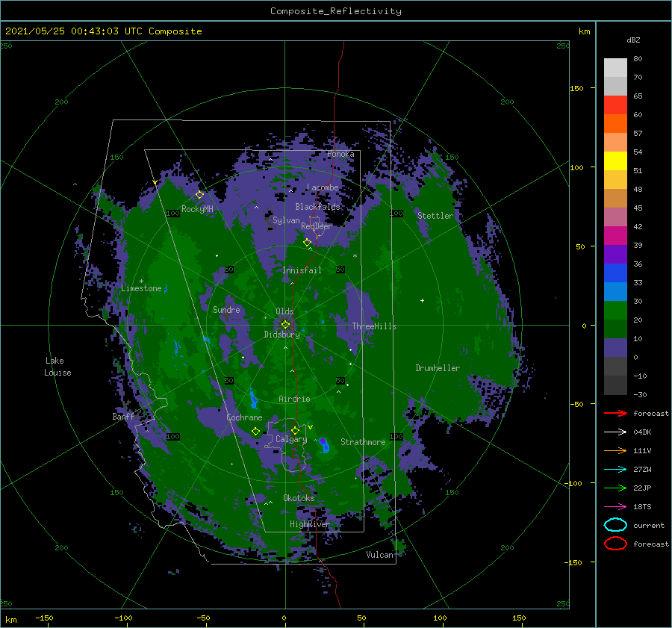
Task: Click the Sylvan label
Action: [286, 220]
